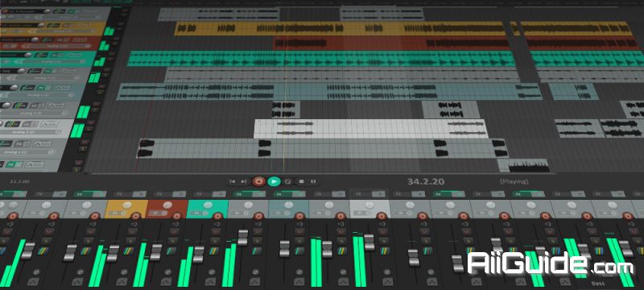The image size is (644, 290).
Task: Invert phase on the orange mixer strip
Action: point(125,272)
